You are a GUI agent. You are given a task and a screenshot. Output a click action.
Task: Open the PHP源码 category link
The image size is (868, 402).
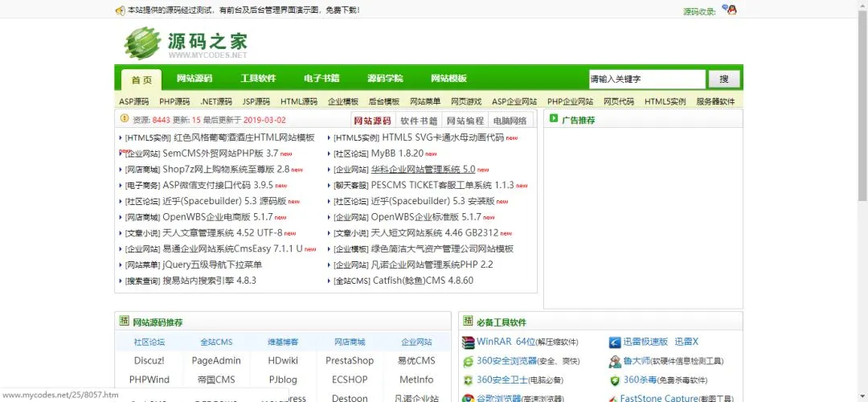tap(174, 102)
